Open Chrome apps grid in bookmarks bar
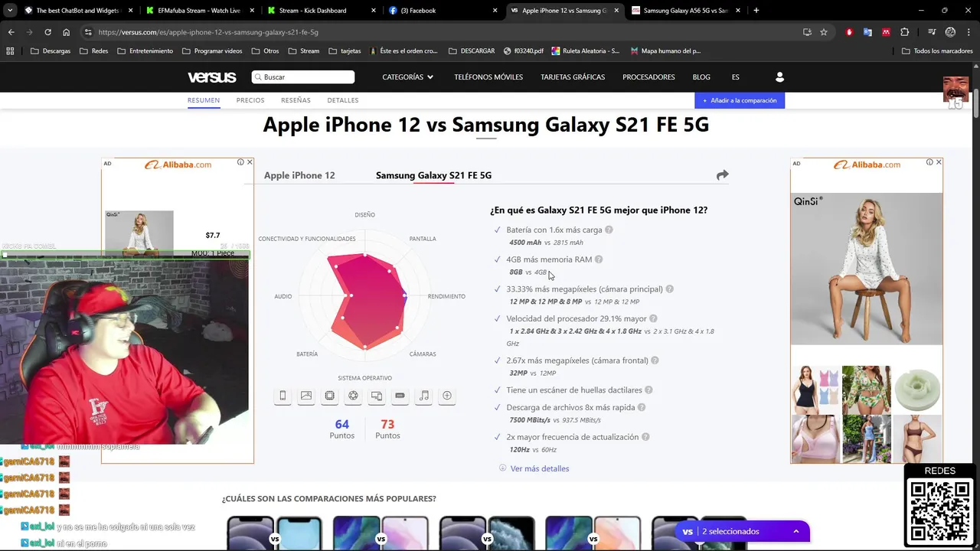980x551 pixels. point(10,51)
